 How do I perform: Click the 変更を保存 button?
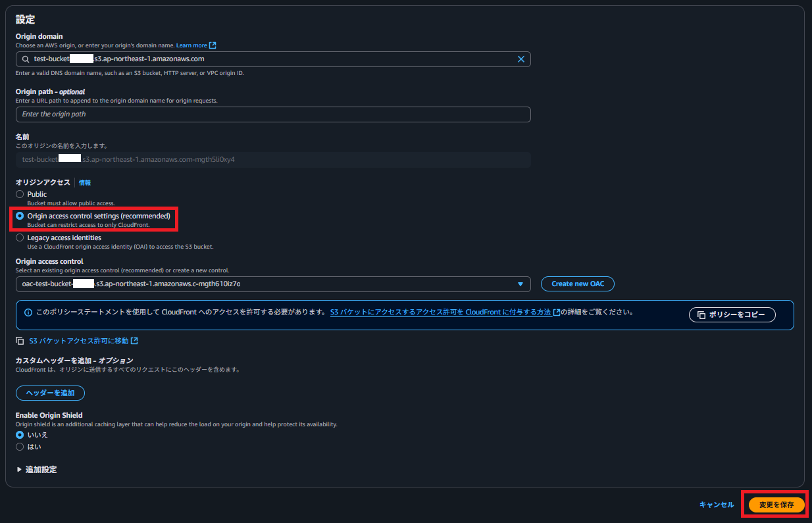(x=776, y=505)
